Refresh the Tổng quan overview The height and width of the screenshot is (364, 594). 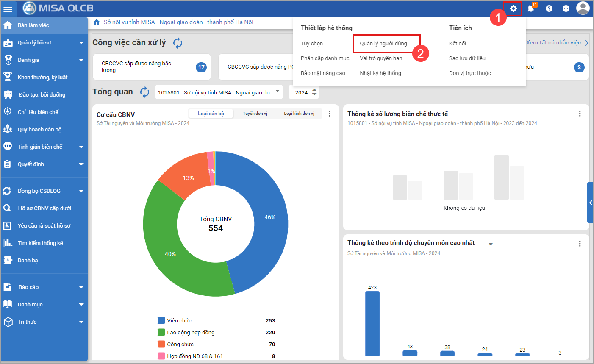[x=145, y=92]
